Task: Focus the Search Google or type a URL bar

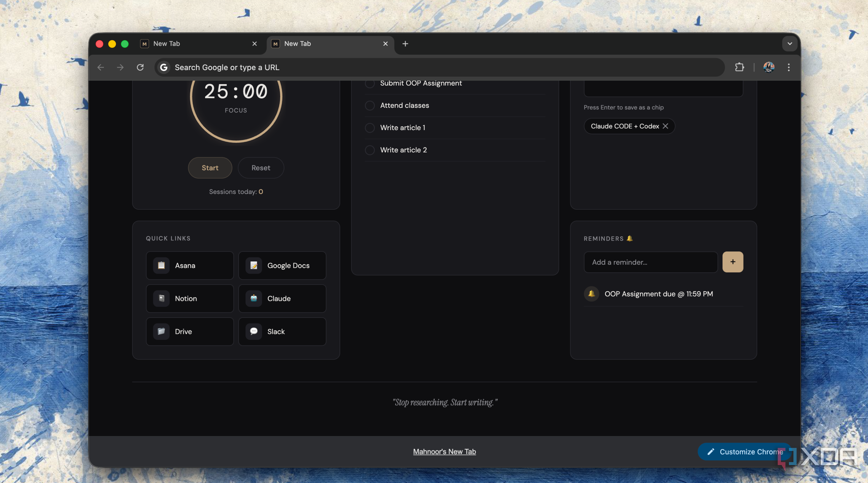Action: click(x=439, y=67)
